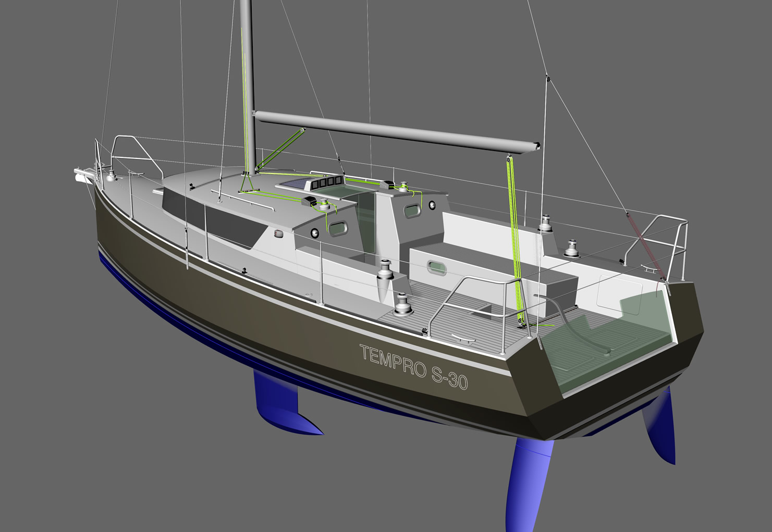Click the anchor on the bow roller
Viewport: 772px width, 532px height.
[x=83, y=175]
